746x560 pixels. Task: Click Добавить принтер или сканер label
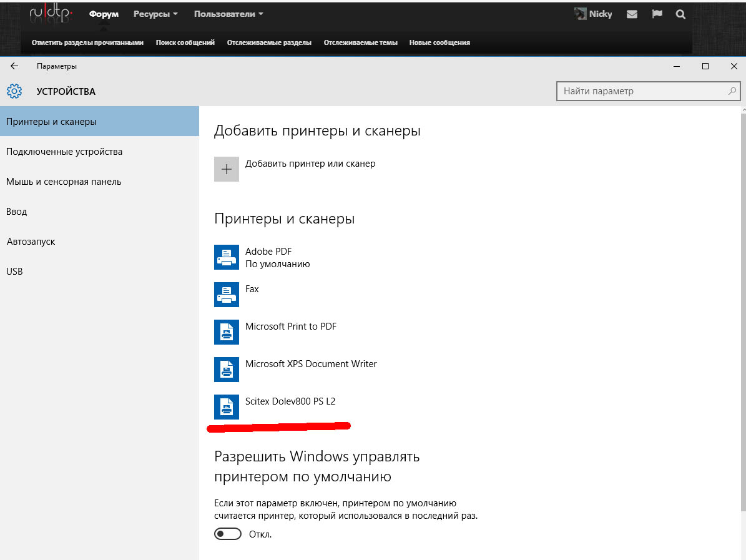(x=310, y=163)
